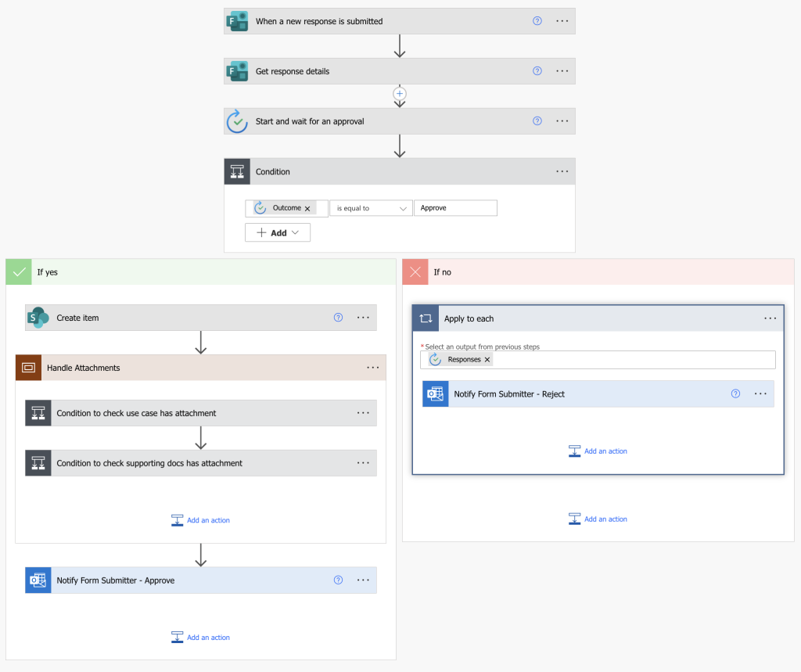The height and width of the screenshot is (672, 801).
Task: Open the ellipsis menu on Apply to each
Action: click(770, 318)
